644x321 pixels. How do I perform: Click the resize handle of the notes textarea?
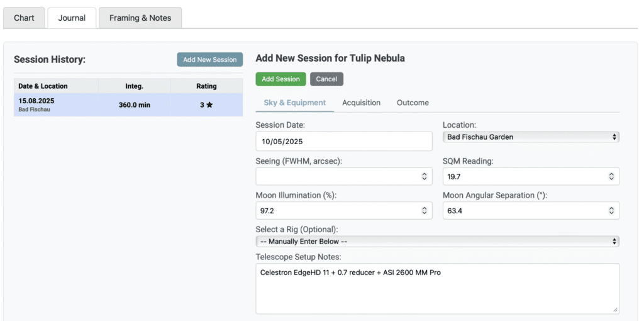(x=615, y=310)
